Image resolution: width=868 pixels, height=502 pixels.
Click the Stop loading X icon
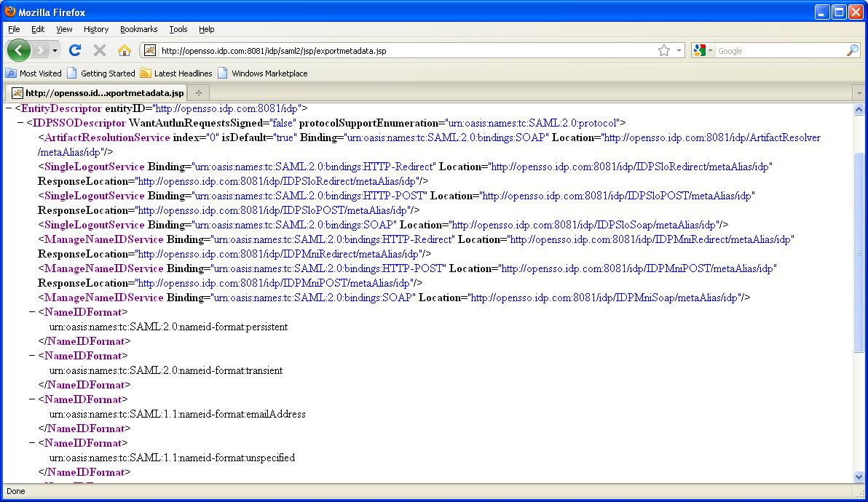100,50
